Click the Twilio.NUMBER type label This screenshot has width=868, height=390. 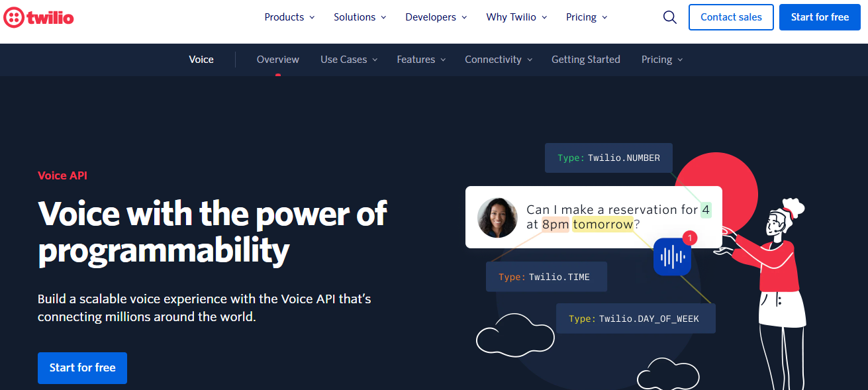(608, 158)
